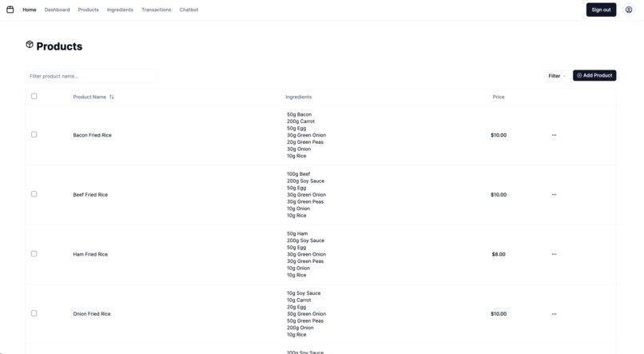
Task: Open actions menu for Onion Fried Rice
Action: (x=554, y=314)
